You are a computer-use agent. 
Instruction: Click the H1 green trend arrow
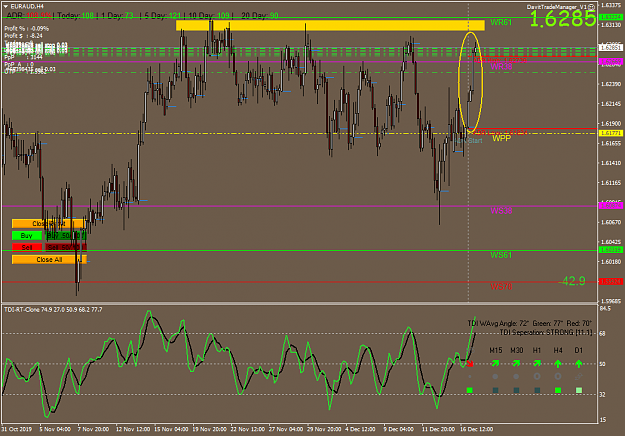537,363
